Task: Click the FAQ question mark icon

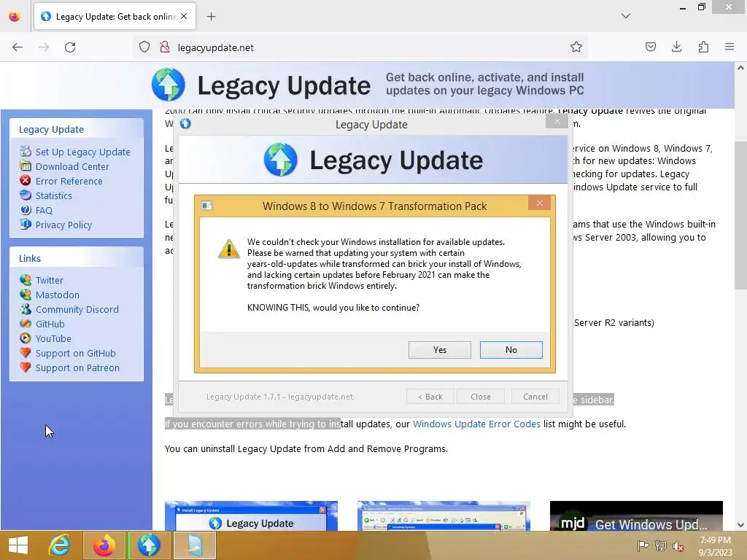Action: (26, 209)
